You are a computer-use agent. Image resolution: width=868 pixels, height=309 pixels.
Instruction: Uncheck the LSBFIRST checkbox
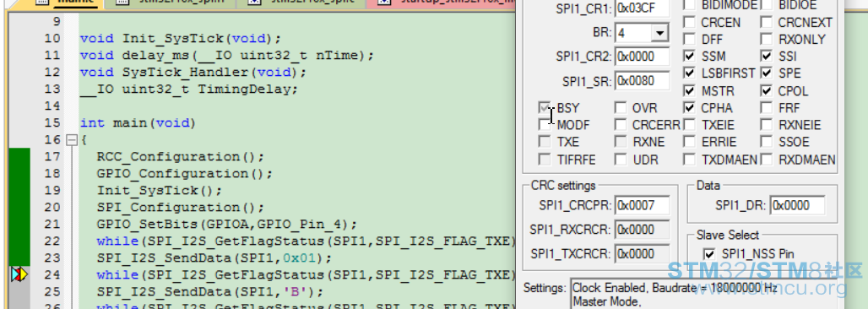[689, 73]
